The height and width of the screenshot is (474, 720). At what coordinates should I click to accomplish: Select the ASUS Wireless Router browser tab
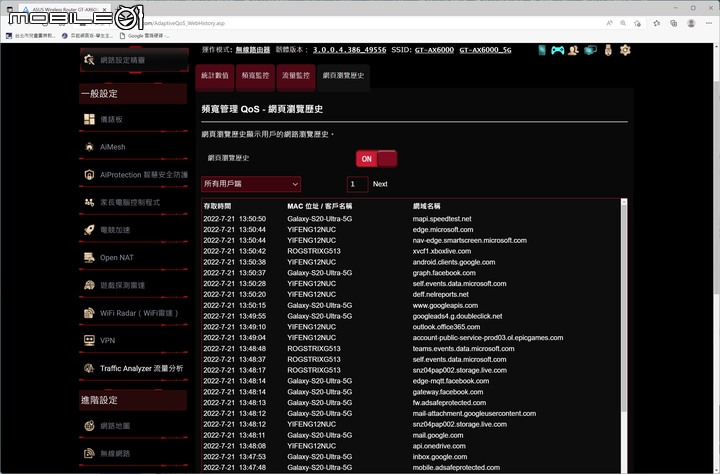(64, 9)
